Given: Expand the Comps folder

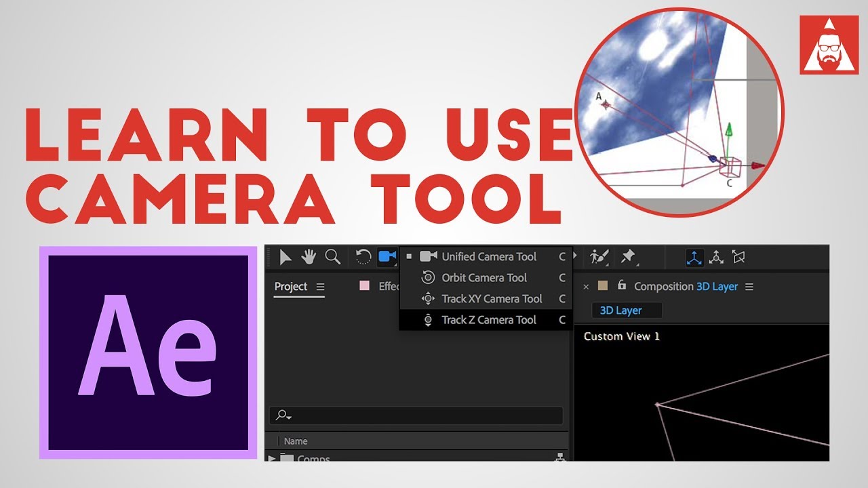Looking at the screenshot, I should [272, 459].
